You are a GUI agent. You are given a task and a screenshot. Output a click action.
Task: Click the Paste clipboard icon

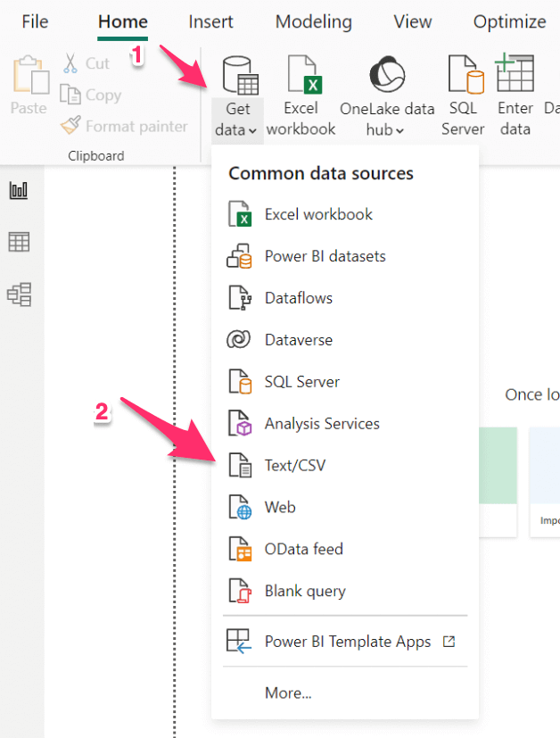coord(30,74)
